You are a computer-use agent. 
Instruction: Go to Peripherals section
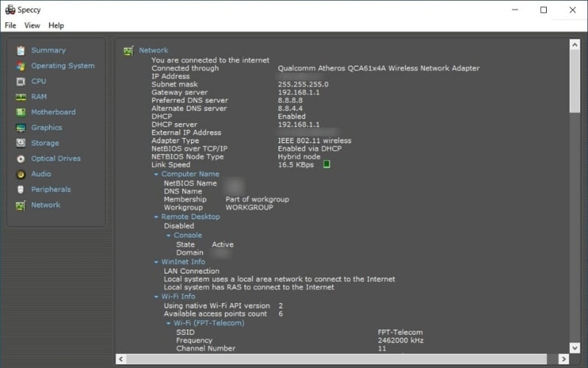tap(51, 189)
